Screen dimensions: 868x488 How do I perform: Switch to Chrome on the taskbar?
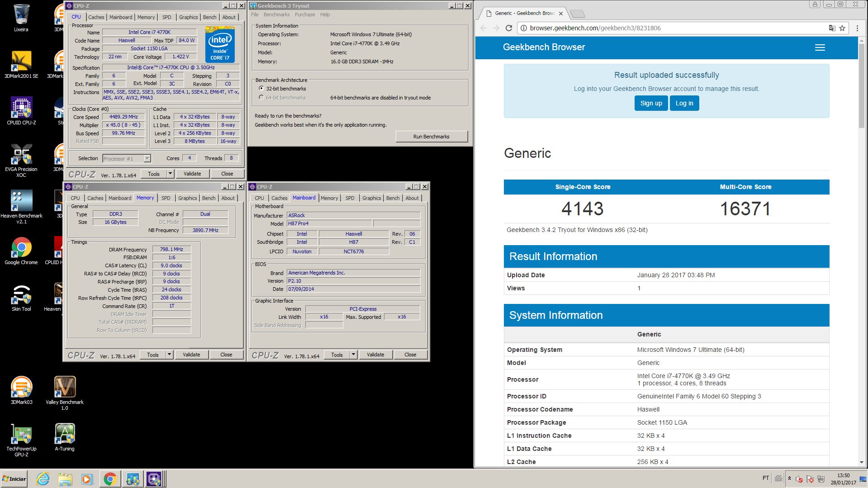pyautogui.click(x=109, y=479)
